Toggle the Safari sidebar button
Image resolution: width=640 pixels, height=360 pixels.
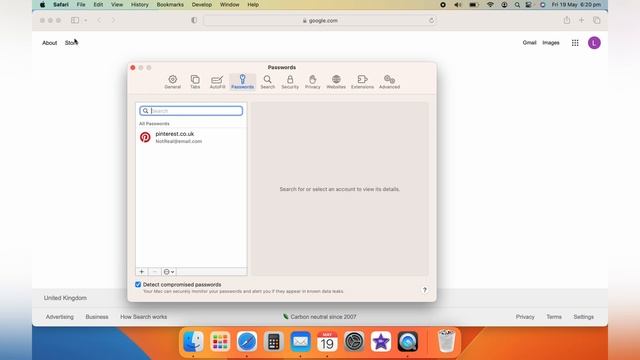(75, 20)
